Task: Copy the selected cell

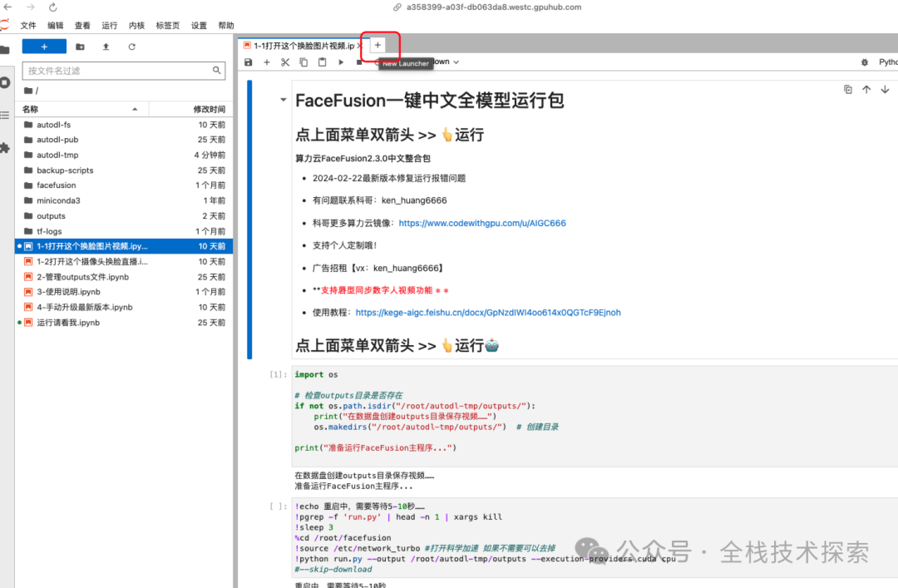Action: 303,62
